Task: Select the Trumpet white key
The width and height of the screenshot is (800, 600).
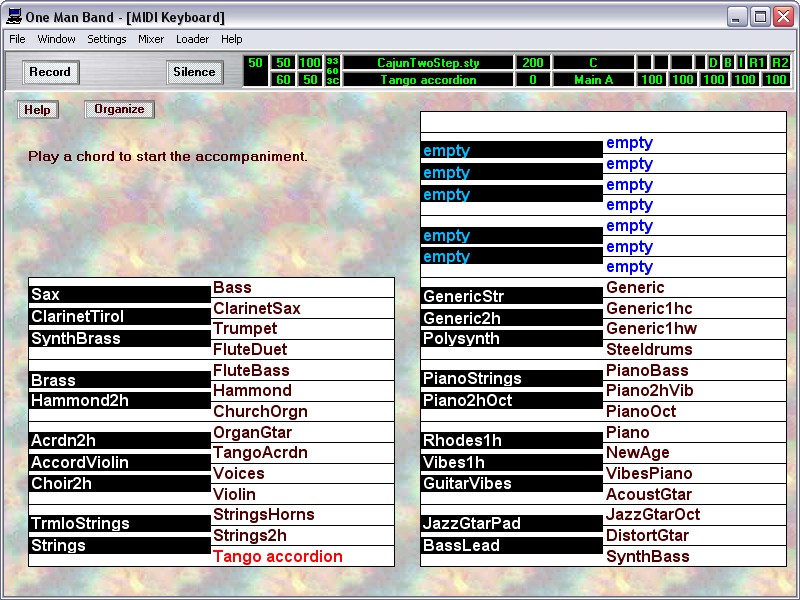Action: tap(303, 329)
